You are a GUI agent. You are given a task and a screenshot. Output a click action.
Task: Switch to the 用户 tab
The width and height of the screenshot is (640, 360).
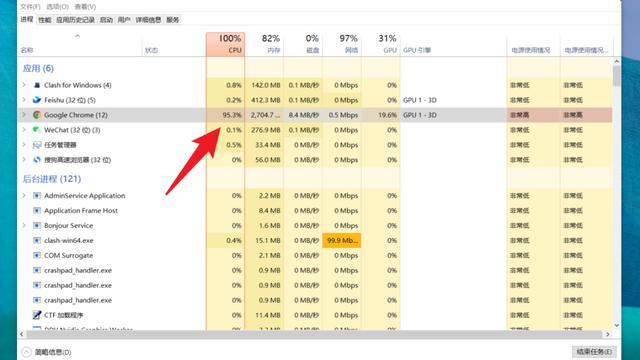click(x=124, y=20)
